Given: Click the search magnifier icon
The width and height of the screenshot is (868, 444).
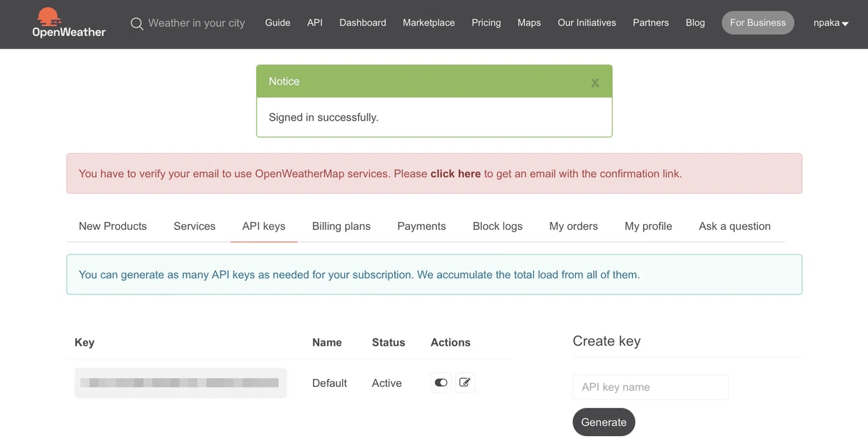Looking at the screenshot, I should (137, 23).
